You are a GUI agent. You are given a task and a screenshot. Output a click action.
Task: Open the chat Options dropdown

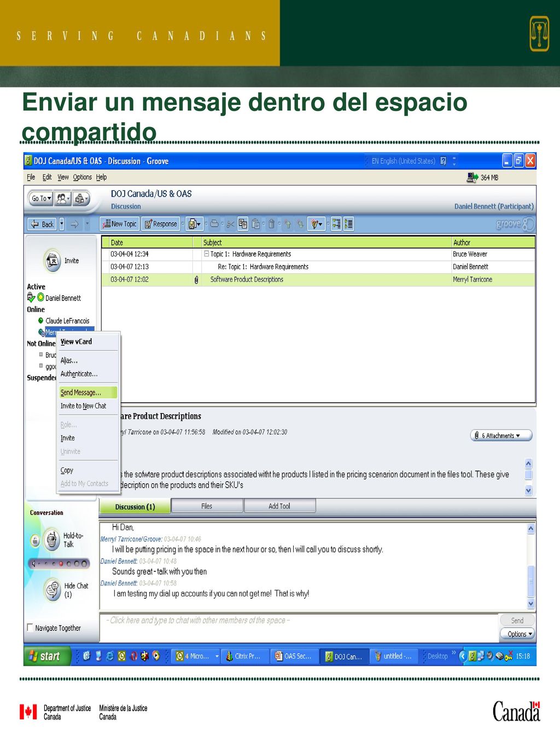point(517,634)
